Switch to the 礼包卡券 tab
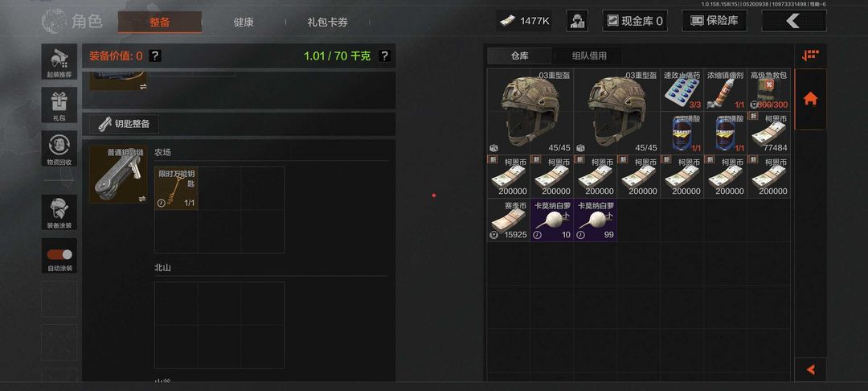 pyautogui.click(x=328, y=23)
